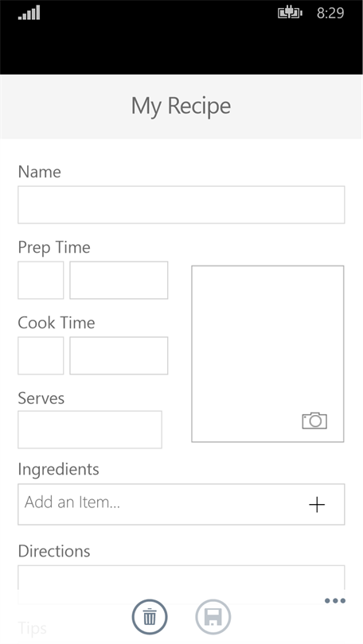Focus the Name text field
Viewport: 363px width, 644px height.
[x=181, y=204]
